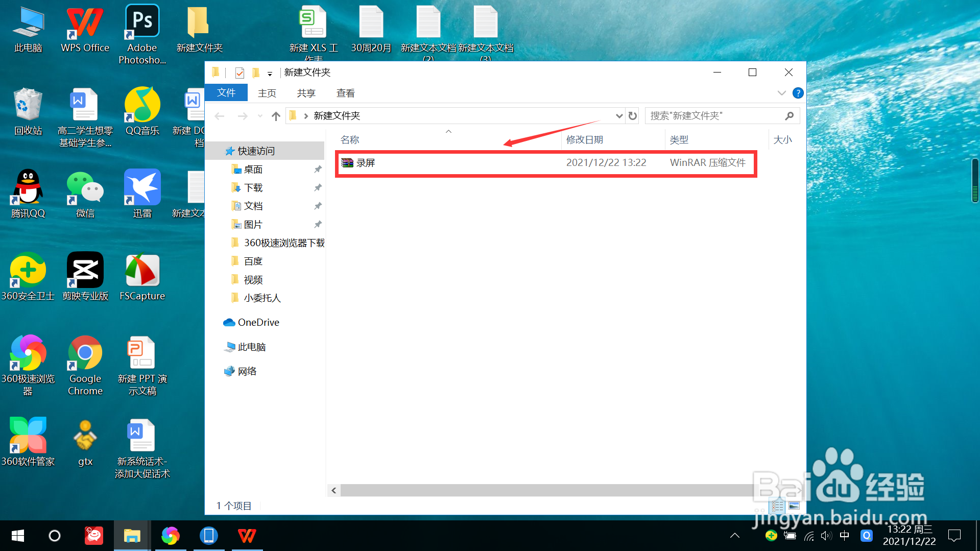Open the address bar history dropdown

618,116
